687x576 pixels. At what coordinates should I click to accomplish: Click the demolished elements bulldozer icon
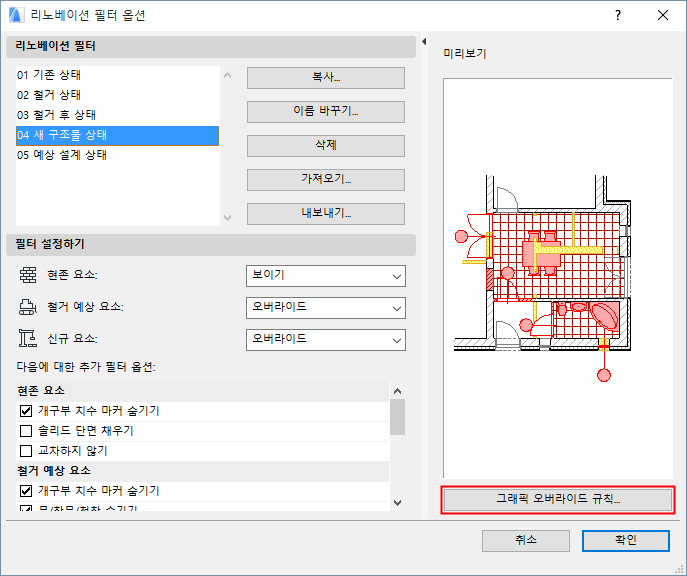28,307
